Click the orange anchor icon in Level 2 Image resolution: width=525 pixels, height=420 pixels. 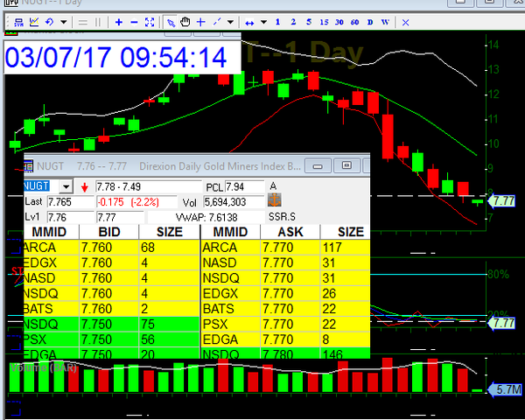tap(274, 202)
